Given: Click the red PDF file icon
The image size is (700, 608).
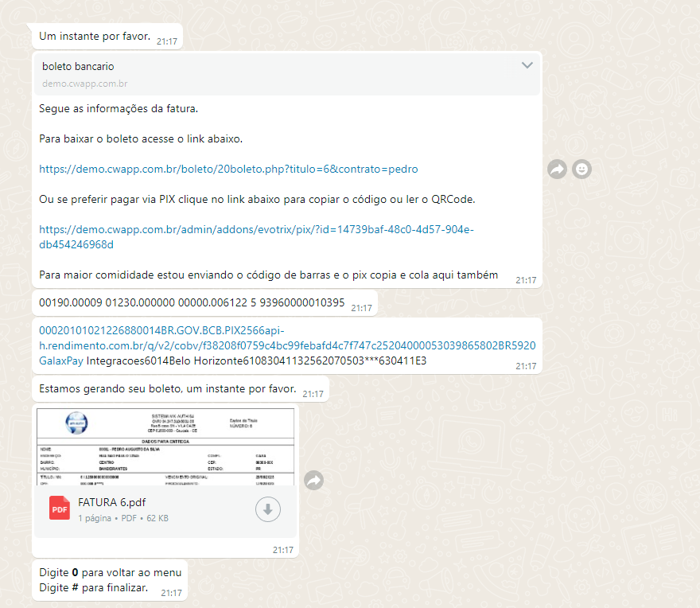Looking at the screenshot, I should pos(60,509).
